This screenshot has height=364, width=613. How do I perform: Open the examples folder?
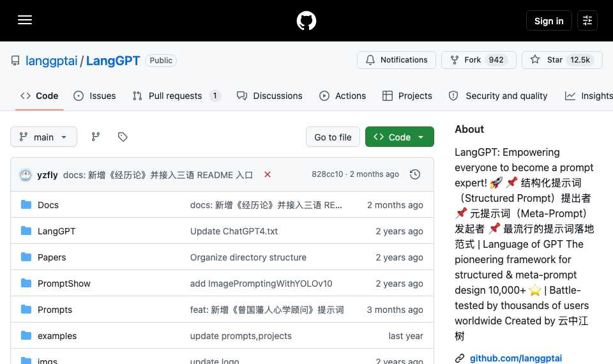[x=57, y=336]
